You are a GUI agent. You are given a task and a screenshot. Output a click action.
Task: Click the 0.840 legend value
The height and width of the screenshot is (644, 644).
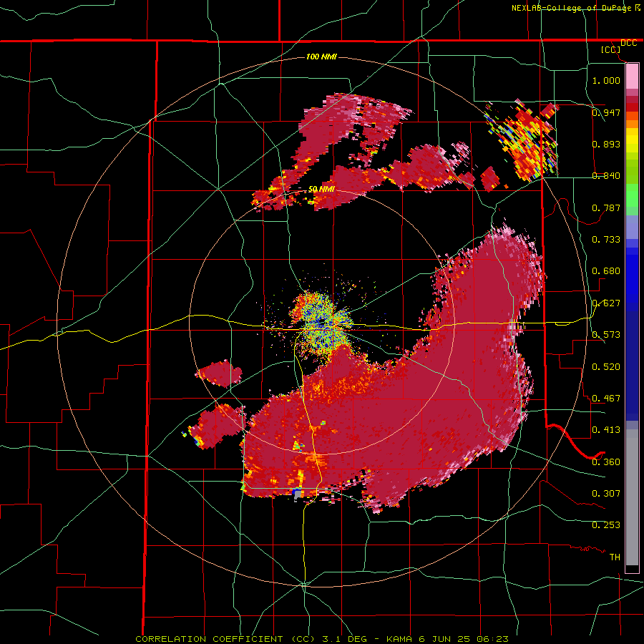click(606, 176)
